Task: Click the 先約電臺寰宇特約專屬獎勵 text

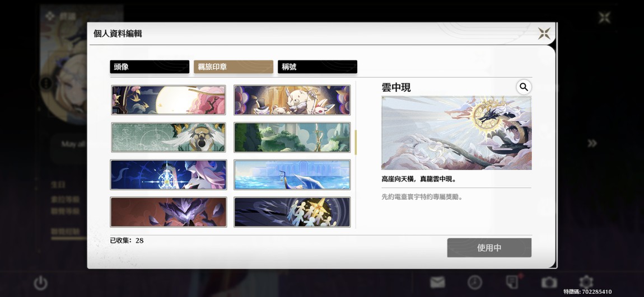Action: (422, 197)
